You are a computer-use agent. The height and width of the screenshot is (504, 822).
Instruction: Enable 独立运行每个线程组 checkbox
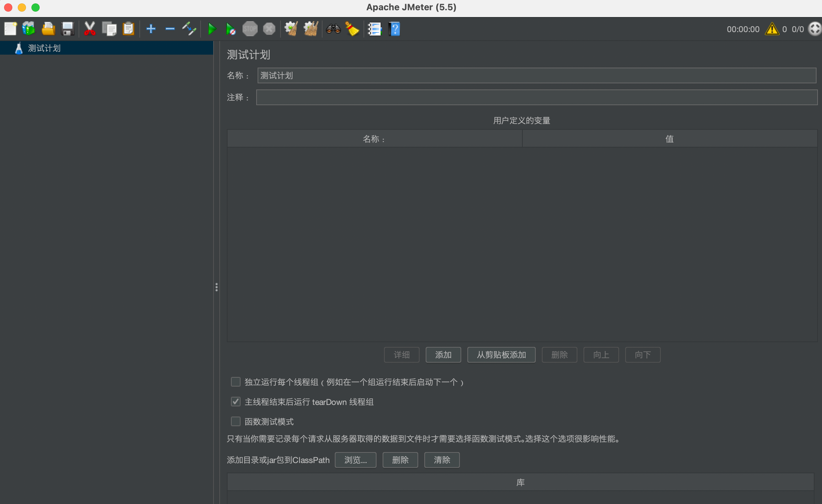[236, 382]
